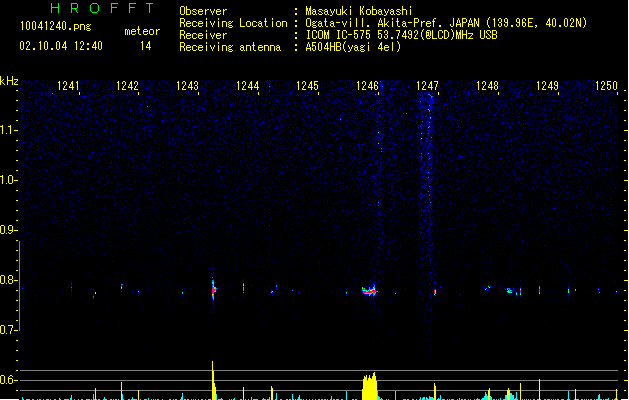Click the 0.9 kHz frequency label
Viewport: 629px width, 400px height.
(x=8, y=230)
